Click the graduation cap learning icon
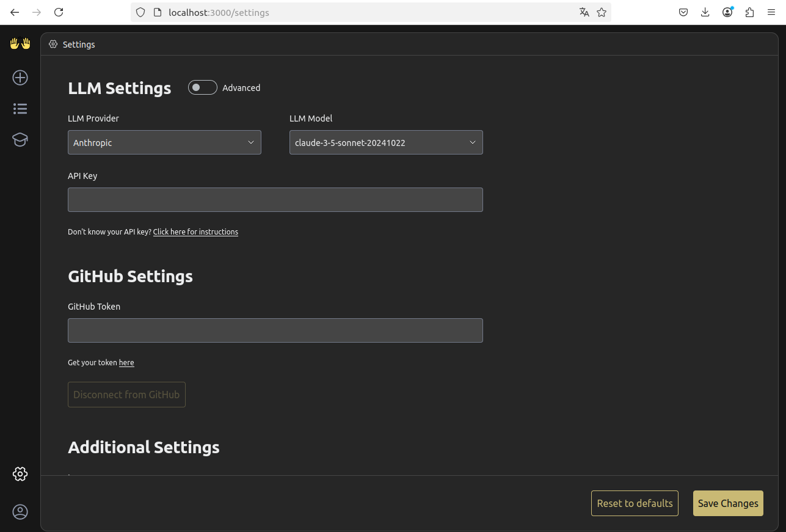786x532 pixels. point(20,139)
